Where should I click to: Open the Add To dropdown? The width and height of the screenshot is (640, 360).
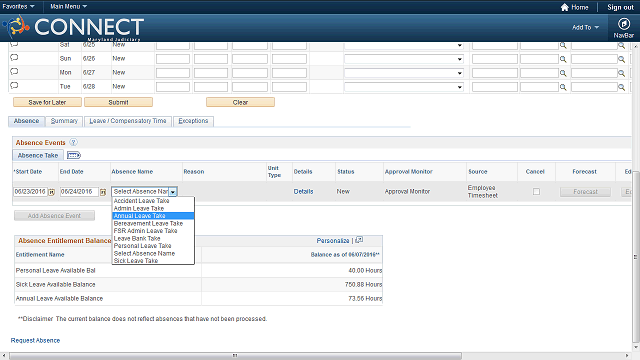(x=585, y=27)
